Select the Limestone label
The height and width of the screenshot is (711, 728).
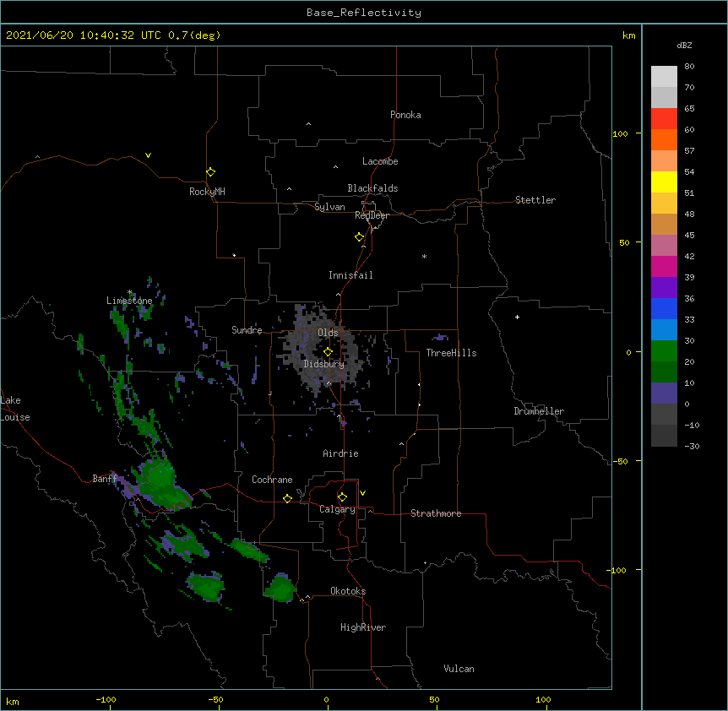pos(129,301)
